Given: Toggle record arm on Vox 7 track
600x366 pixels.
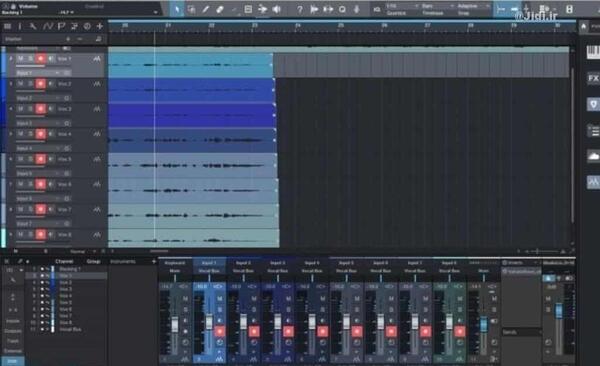Looking at the screenshot, I should [x=40, y=209].
